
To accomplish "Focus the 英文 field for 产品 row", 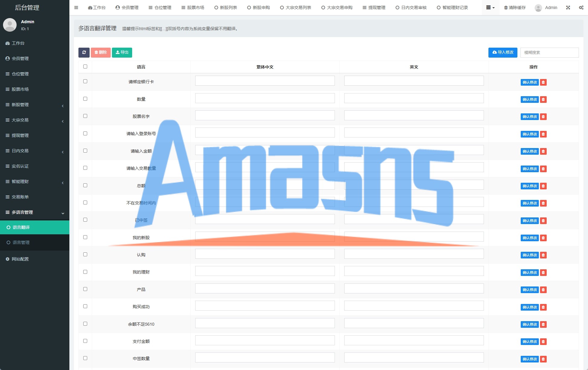I will (x=414, y=288).
